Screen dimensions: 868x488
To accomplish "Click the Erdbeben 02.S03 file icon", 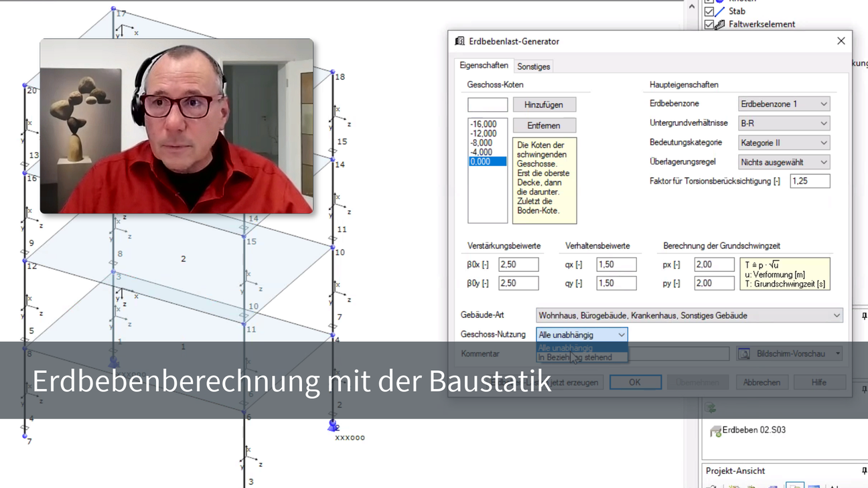I will 715,431.
